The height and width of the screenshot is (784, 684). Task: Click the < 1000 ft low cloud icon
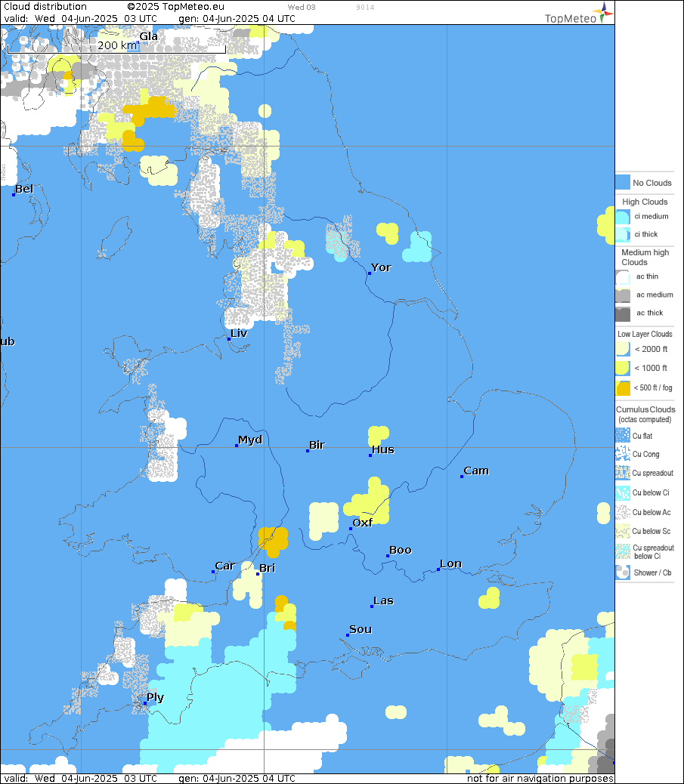[x=623, y=368]
